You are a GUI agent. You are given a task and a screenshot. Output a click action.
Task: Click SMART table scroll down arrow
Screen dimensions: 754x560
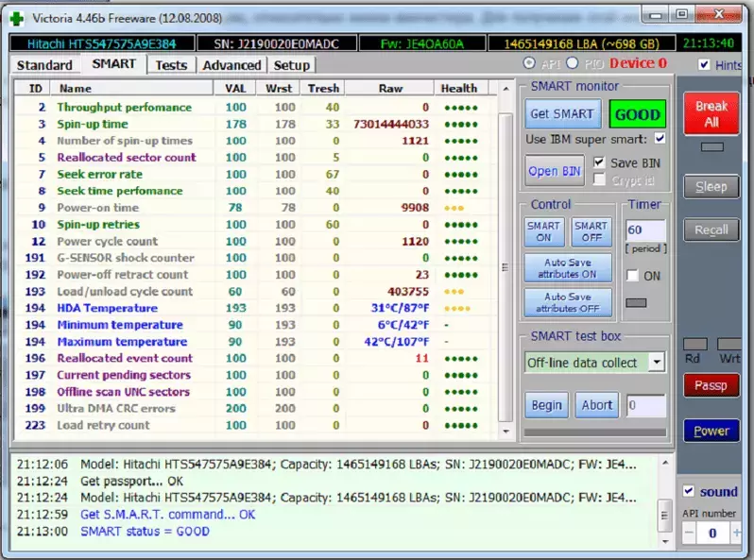coord(506,432)
